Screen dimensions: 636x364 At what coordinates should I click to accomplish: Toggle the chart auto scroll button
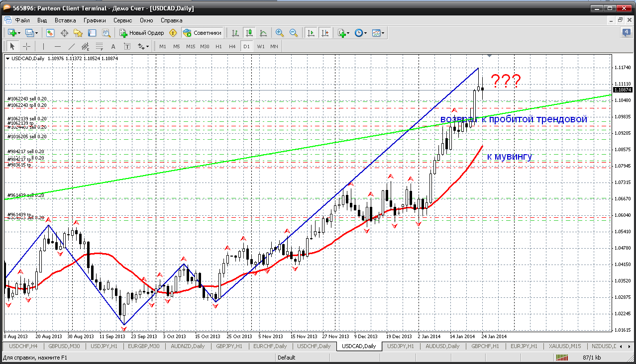[x=311, y=33]
